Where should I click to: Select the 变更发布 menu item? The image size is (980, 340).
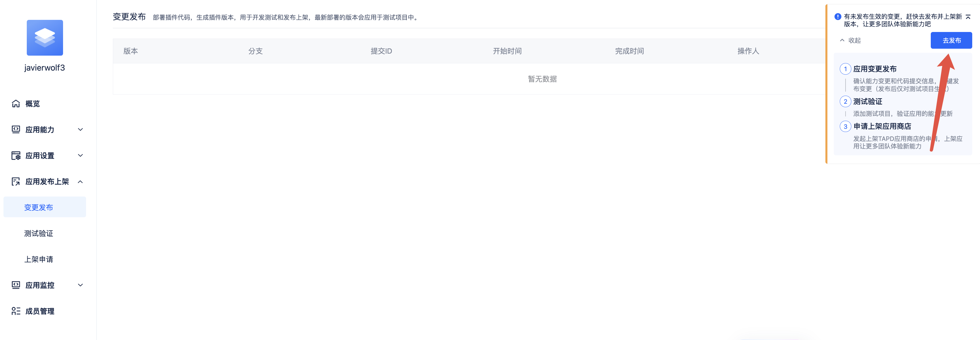click(39, 207)
